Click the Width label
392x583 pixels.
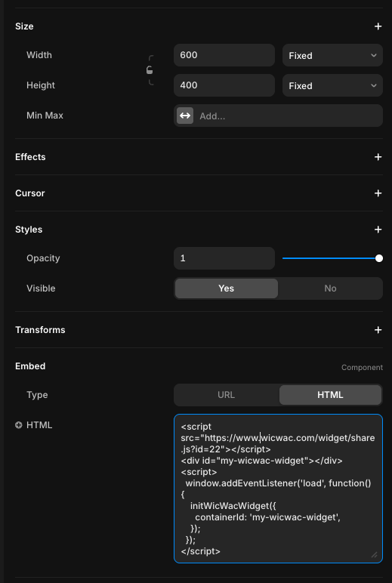coord(39,55)
